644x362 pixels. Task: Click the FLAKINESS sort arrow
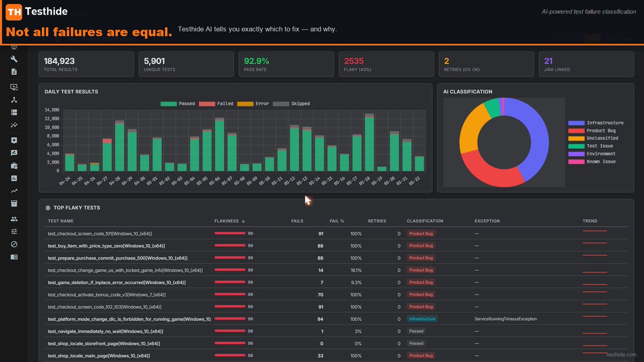coord(244,221)
